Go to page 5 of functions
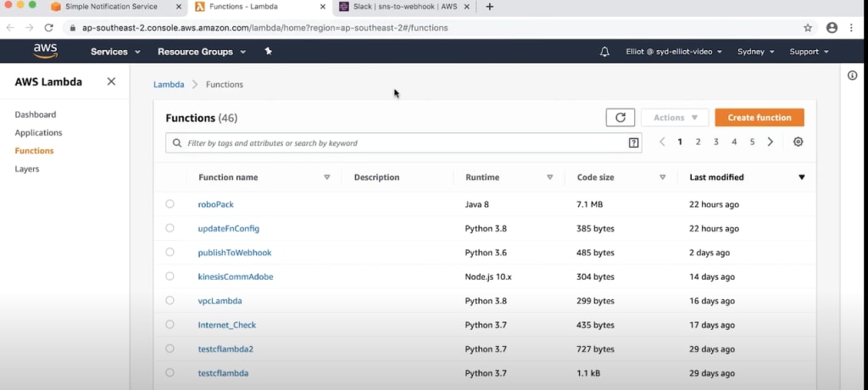 point(753,142)
